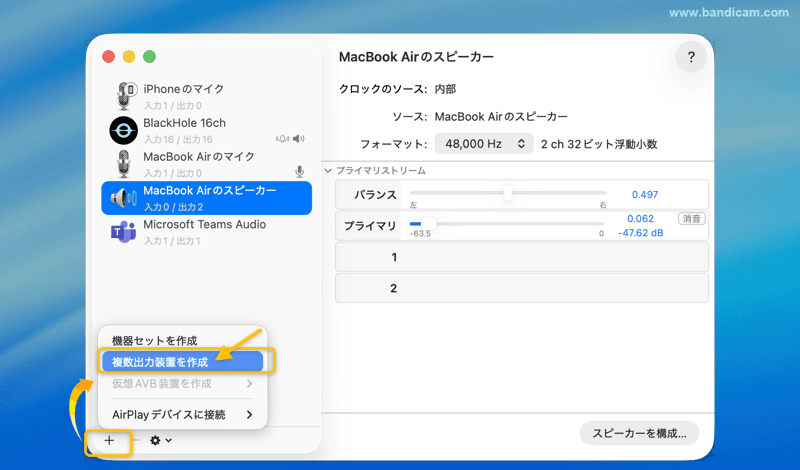800x470 pixels.
Task: Click the minus remove device button
Action: click(x=136, y=440)
